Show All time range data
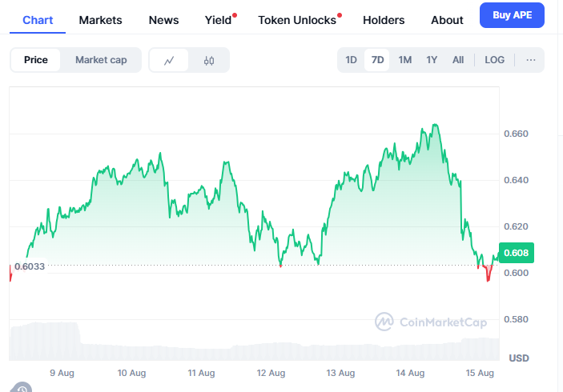563x392 pixels. coord(458,60)
